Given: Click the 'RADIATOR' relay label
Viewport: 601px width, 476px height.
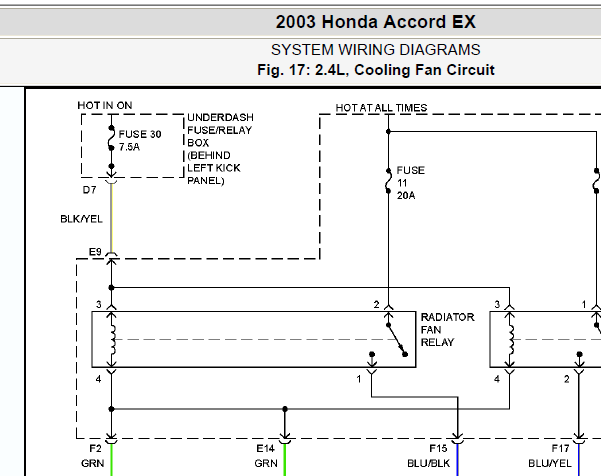Looking at the screenshot, I should click(x=448, y=317).
